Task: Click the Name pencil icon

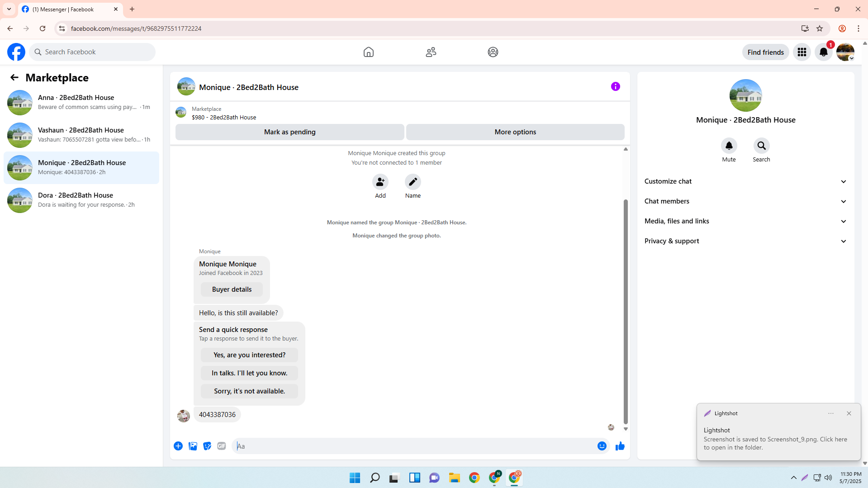Action: point(413,182)
